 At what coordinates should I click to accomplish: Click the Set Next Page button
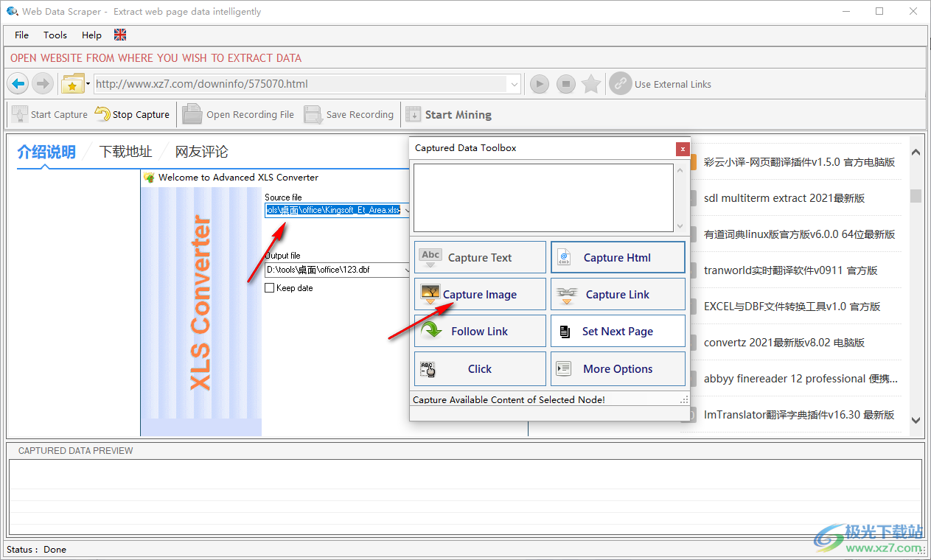click(x=618, y=331)
